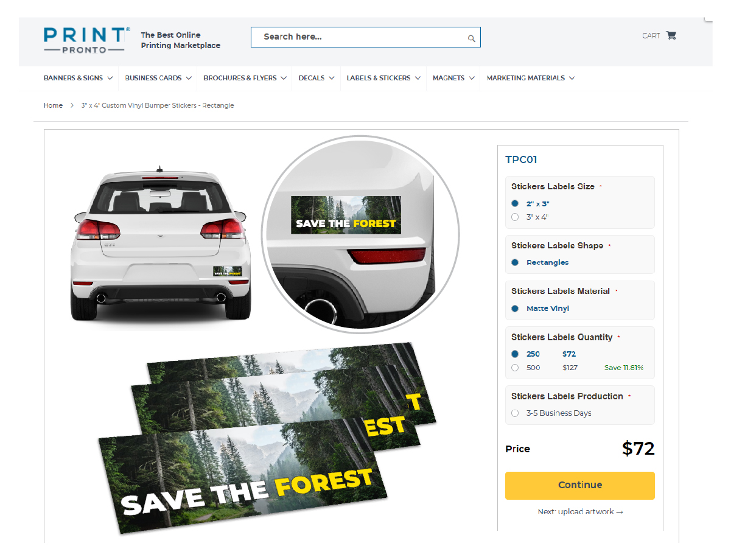Screen dimensions: 731x560
Task: Select the 2" x 3" size radio
Action: 515,204
